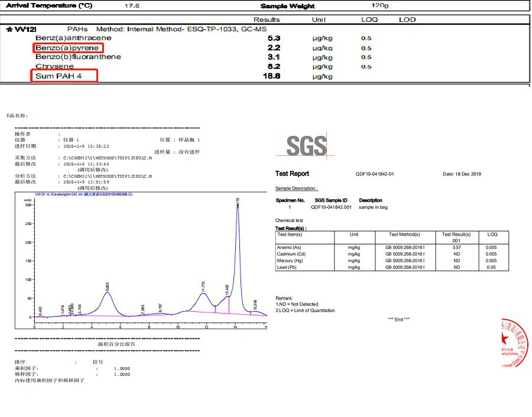Click the red company stamp
Viewport: 532px width, 417px height.
click(515, 343)
